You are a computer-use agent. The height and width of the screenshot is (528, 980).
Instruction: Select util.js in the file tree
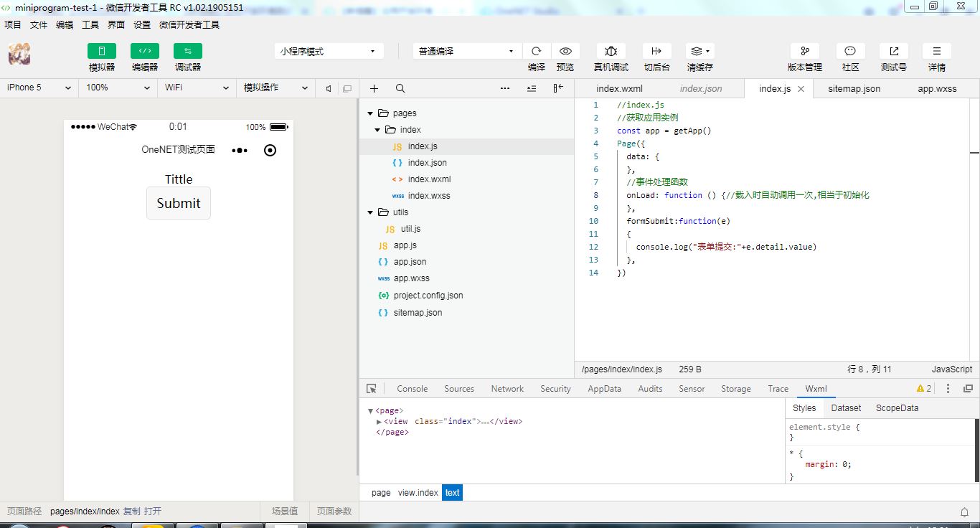pos(410,229)
